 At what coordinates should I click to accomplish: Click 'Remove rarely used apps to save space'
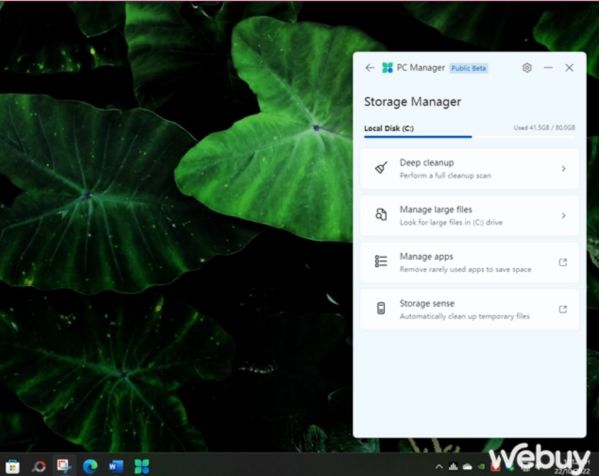pos(465,269)
